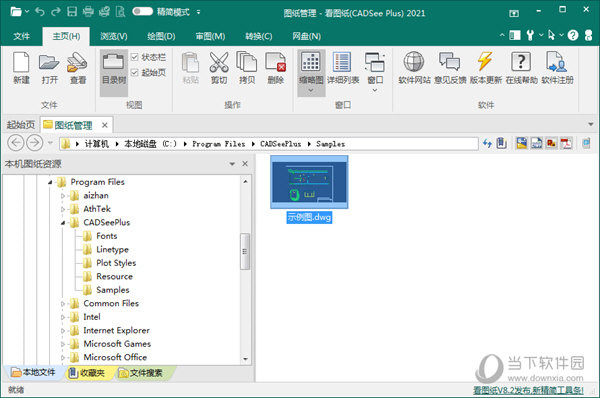Image resolution: width=600 pixels, height=398 pixels.
Task: Switch to the 文件搜索 file search tab
Action: point(140,372)
